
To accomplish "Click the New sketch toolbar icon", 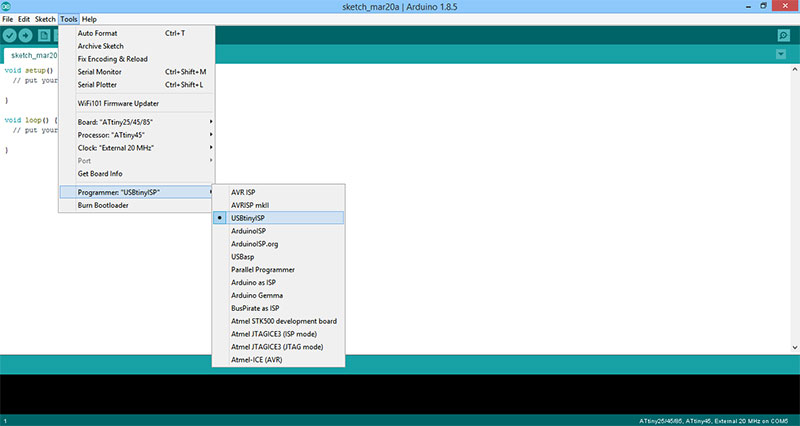I will coord(44,35).
